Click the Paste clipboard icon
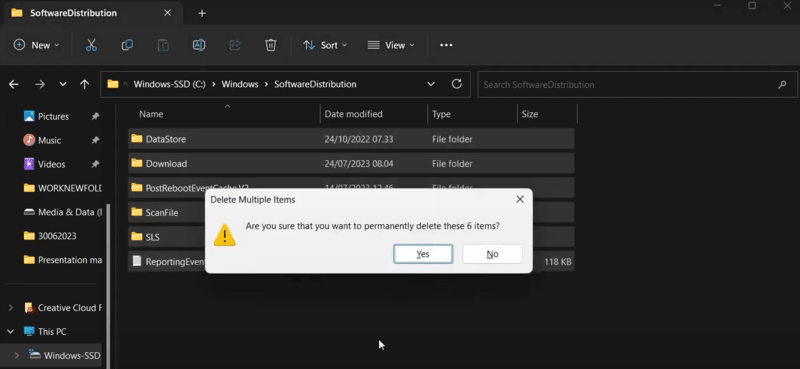The image size is (800, 369). point(163,45)
